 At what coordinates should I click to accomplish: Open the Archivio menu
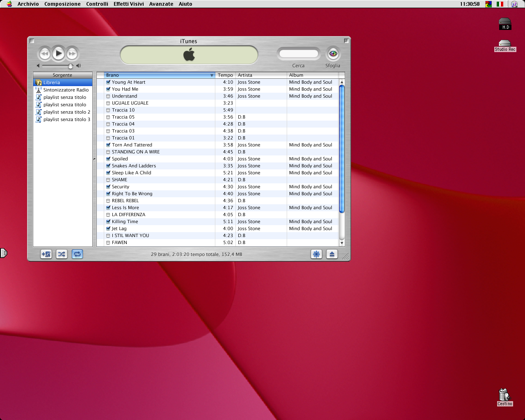28,4
